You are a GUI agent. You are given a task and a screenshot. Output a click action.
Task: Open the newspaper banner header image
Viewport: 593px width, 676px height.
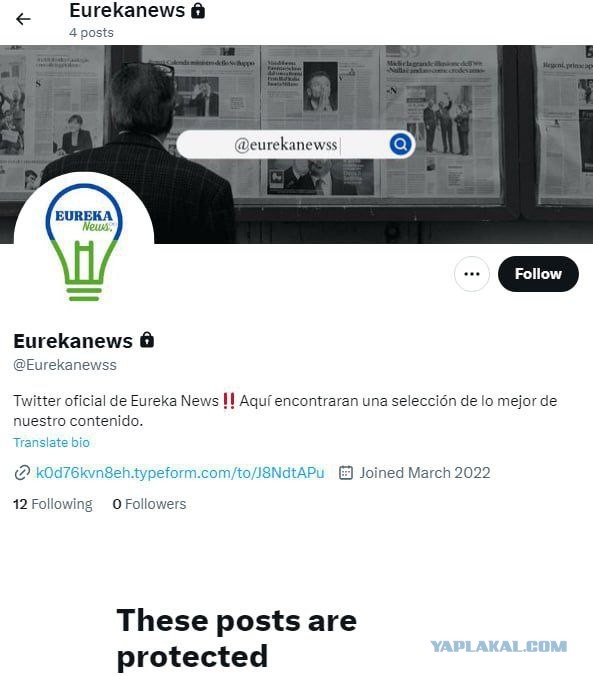[296, 144]
